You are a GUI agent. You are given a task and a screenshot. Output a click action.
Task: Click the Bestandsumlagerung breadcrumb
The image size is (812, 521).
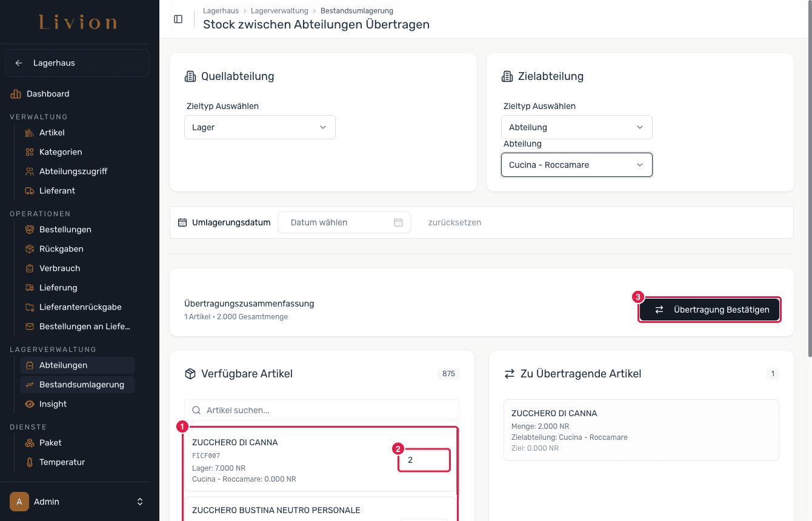[357, 11]
